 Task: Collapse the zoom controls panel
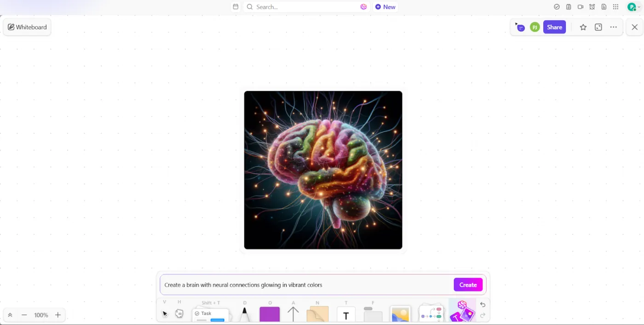(10, 315)
